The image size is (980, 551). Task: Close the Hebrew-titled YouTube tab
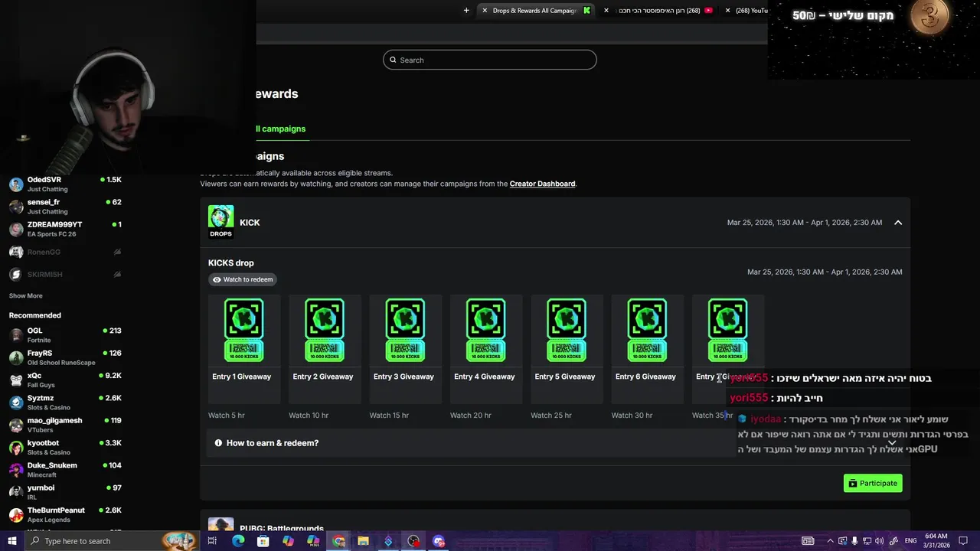pyautogui.click(x=606, y=11)
